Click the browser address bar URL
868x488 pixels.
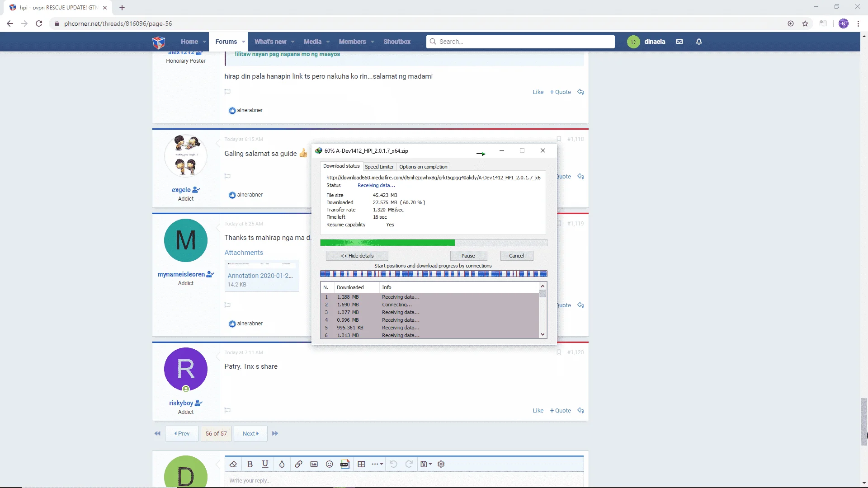pyautogui.click(x=118, y=23)
